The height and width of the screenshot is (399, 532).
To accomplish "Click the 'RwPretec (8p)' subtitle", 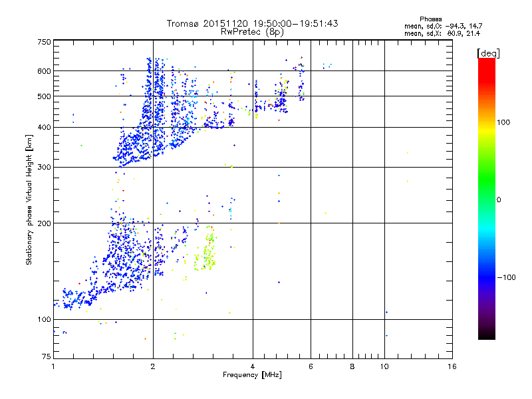I will click(252, 32).
